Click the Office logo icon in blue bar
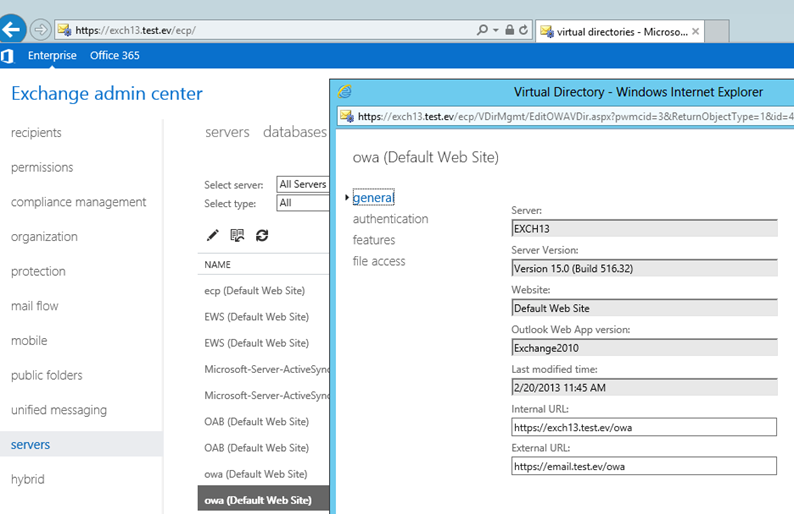The height and width of the screenshot is (514, 794). [7, 56]
